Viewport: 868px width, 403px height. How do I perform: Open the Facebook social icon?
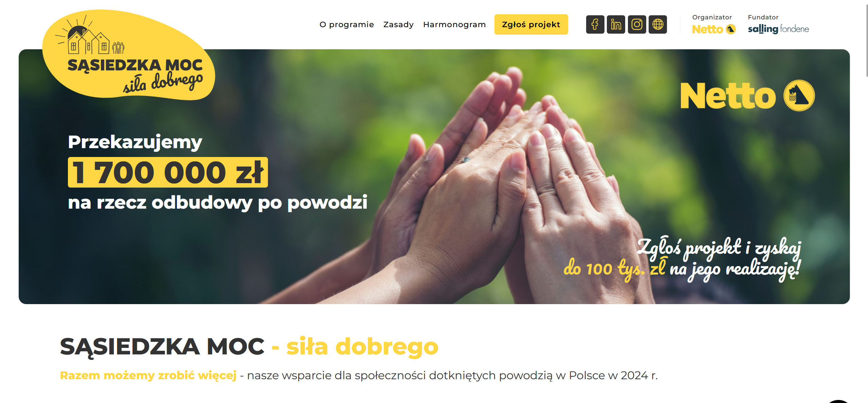pyautogui.click(x=595, y=24)
